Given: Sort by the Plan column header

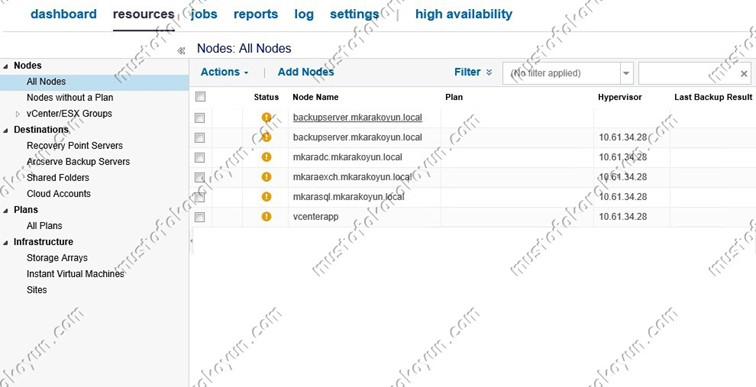Looking at the screenshot, I should point(454,97).
